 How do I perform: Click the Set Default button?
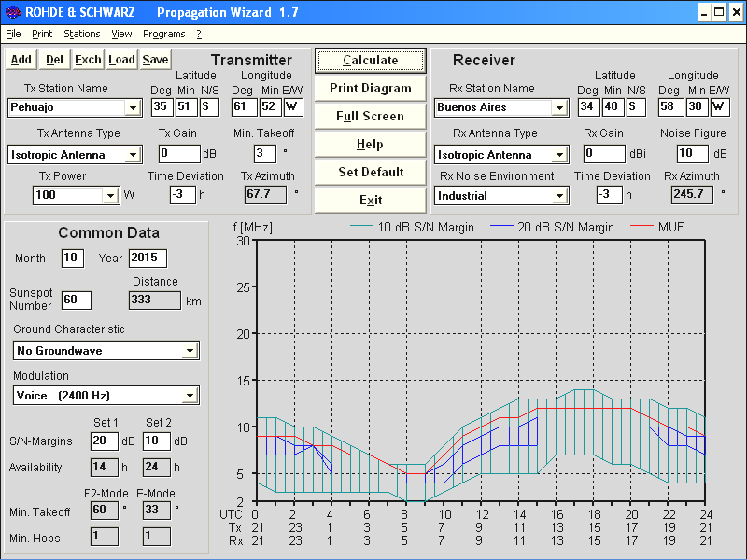370,172
